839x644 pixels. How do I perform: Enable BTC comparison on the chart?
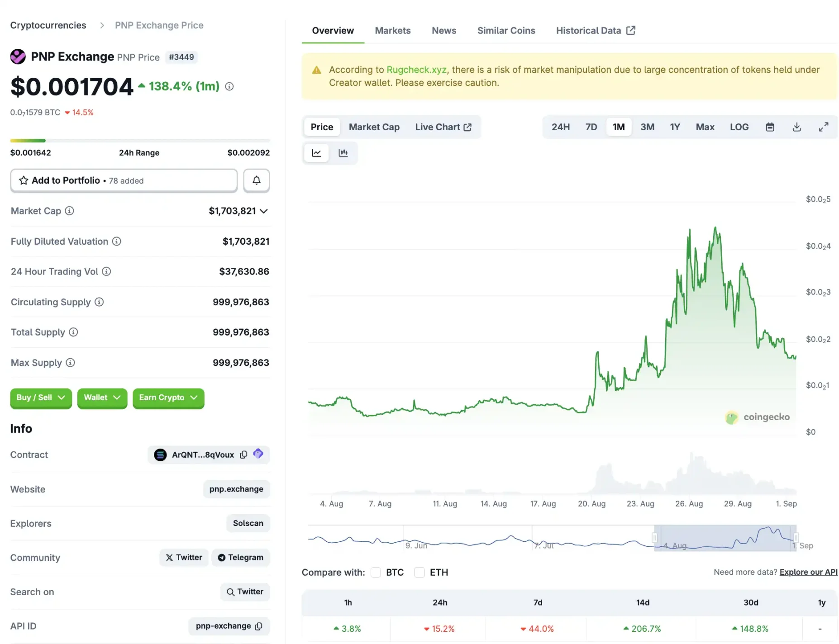pos(376,572)
